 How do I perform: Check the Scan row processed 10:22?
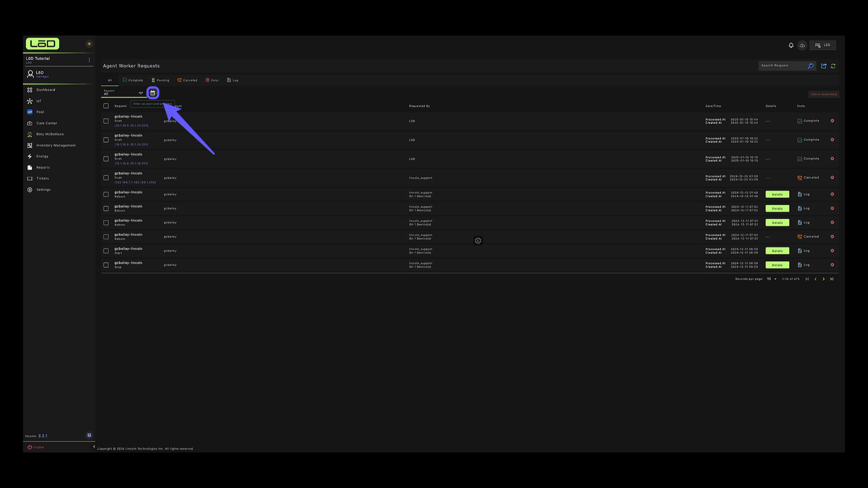[106, 140]
